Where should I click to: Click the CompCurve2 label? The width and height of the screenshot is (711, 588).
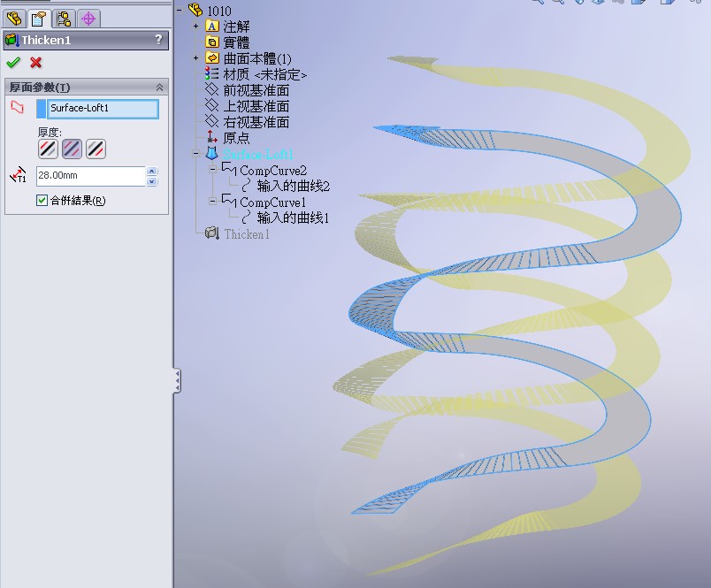pyautogui.click(x=273, y=171)
